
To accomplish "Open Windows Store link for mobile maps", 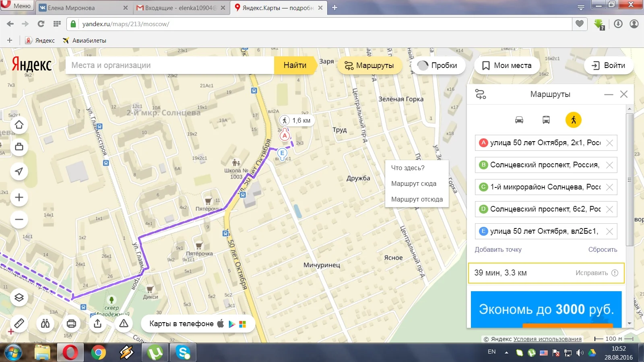I will click(x=242, y=324).
